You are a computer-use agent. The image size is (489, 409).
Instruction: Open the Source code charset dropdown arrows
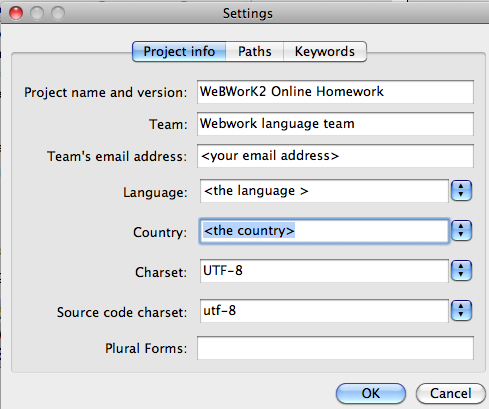pos(461,310)
